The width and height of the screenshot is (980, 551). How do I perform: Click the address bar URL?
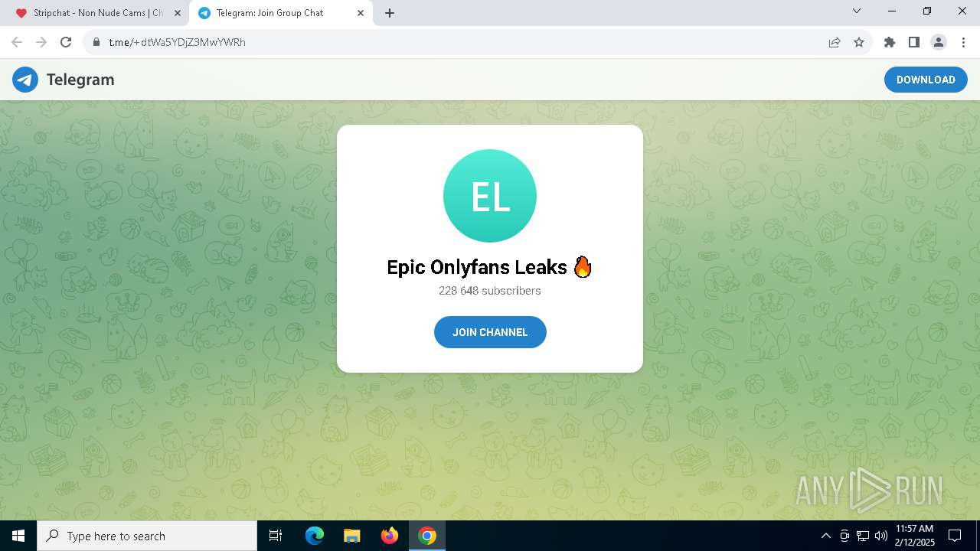point(178,42)
